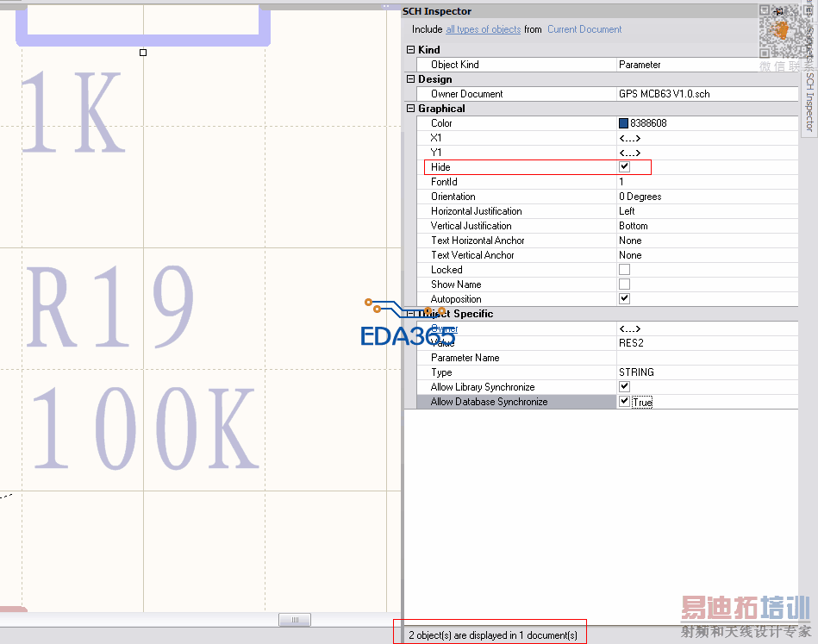
Task: Click the empty Parameter Name value field
Action: point(707,358)
